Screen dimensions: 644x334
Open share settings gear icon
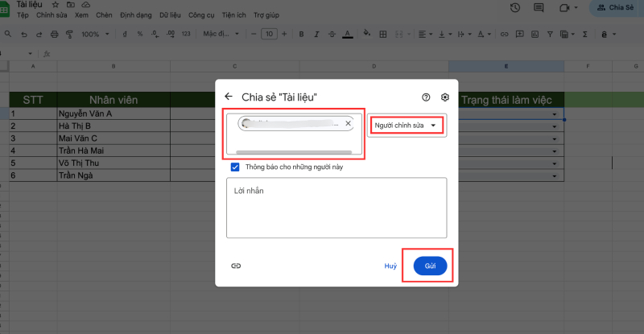point(445,97)
